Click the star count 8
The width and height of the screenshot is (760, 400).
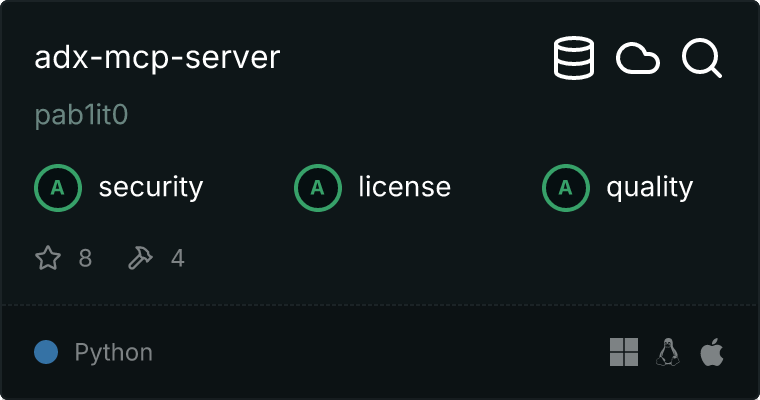85,259
